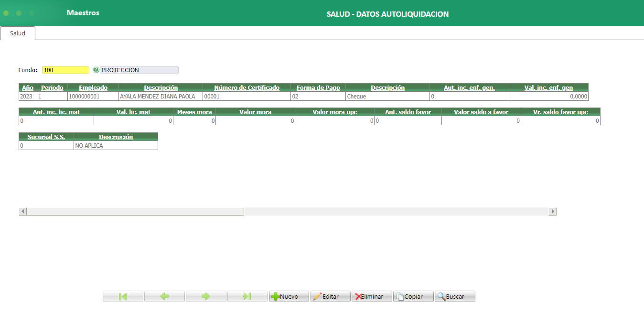Click the Aut. inc. lic. mat header
This screenshot has width=644, height=314.
(x=56, y=112)
